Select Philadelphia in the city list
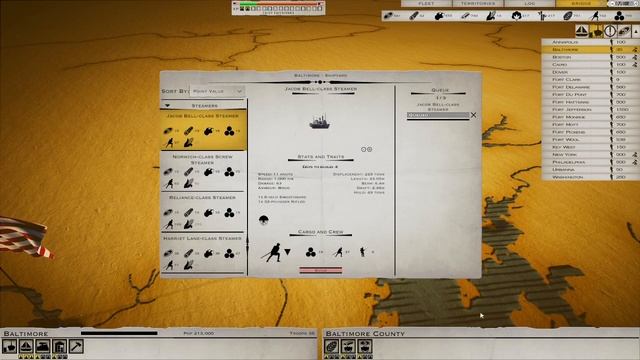 tap(590, 162)
